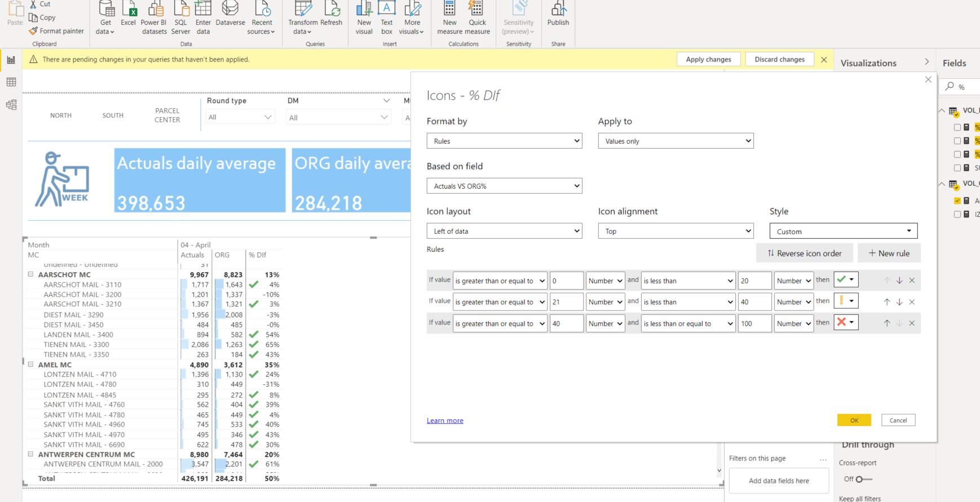The height and width of the screenshot is (502, 980).
Task: Open the Learn more link
Action: [445, 420]
